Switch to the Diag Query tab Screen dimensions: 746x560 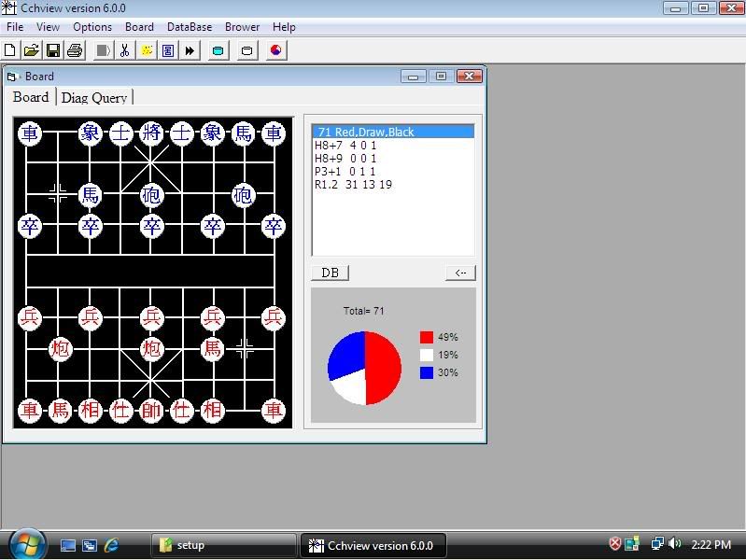(94, 98)
